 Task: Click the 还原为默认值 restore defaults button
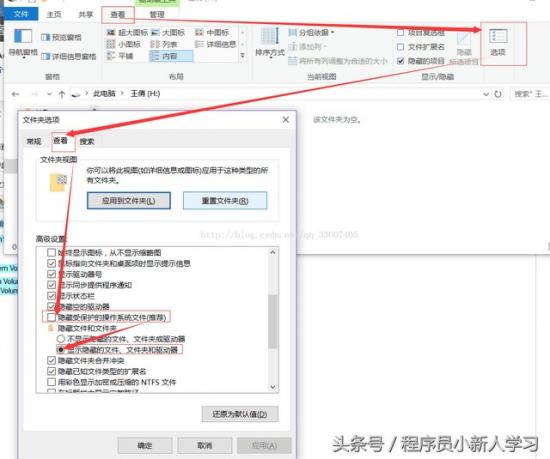tap(240, 414)
